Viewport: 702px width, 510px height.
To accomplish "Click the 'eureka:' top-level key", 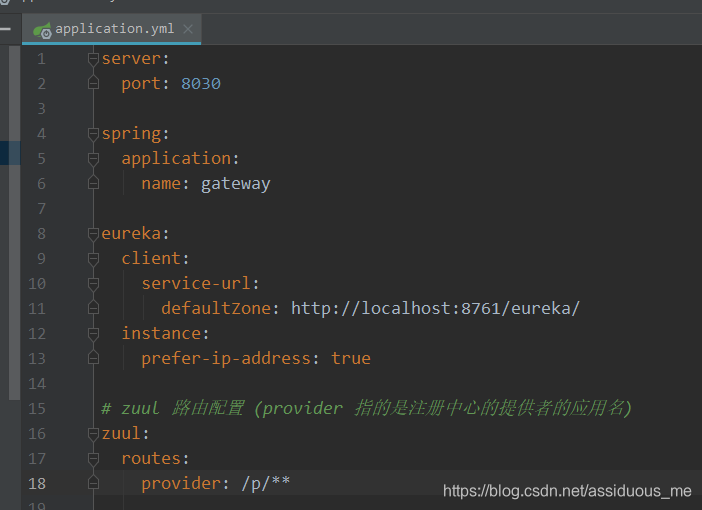I will (135, 233).
